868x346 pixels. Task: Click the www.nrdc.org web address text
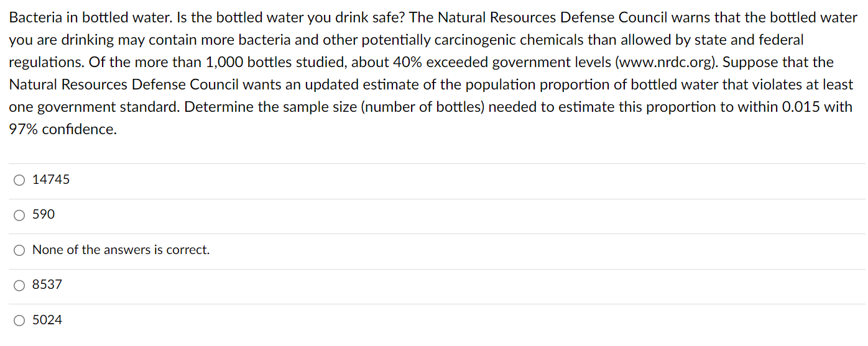(x=665, y=63)
